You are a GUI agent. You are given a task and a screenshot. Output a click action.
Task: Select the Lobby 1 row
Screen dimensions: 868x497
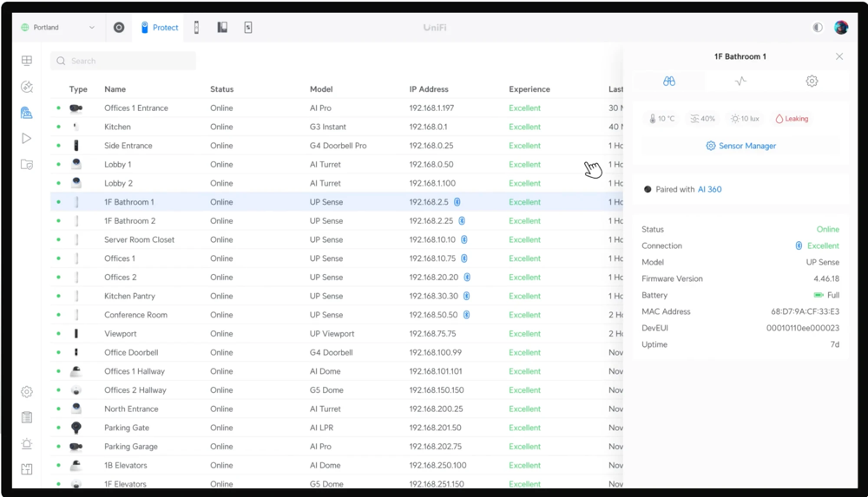[x=337, y=165]
